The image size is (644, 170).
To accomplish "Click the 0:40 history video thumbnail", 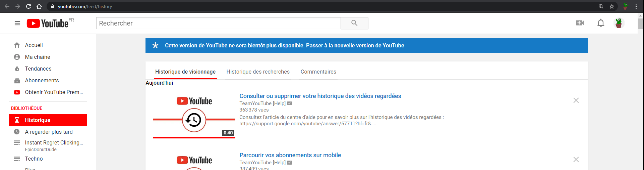I will (194, 115).
